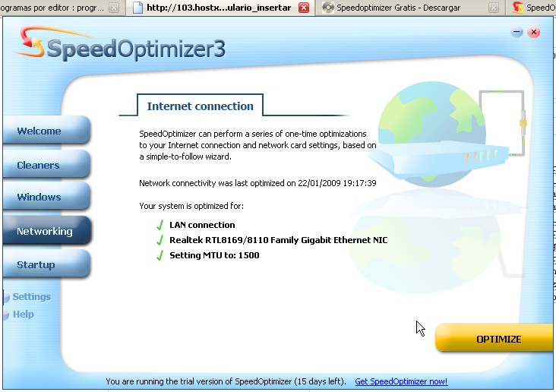Viewport: 556px width, 392px height.
Task: Click the globe and router illustration
Action: [x=447, y=134]
